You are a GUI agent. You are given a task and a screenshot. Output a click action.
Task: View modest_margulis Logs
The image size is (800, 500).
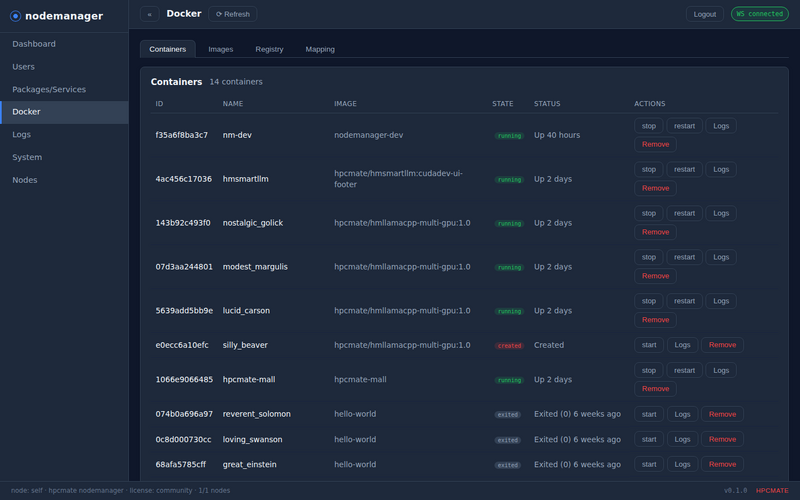pyautogui.click(x=721, y=257)
